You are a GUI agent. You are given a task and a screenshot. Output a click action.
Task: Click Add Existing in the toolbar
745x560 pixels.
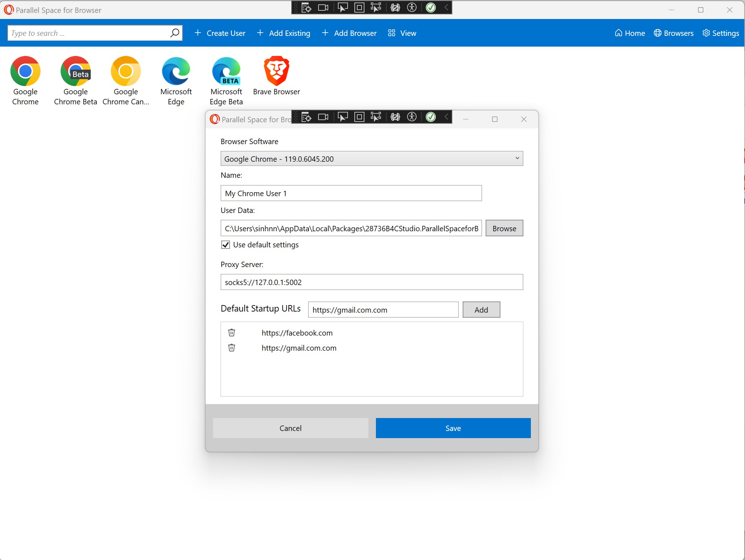(283, 33)
